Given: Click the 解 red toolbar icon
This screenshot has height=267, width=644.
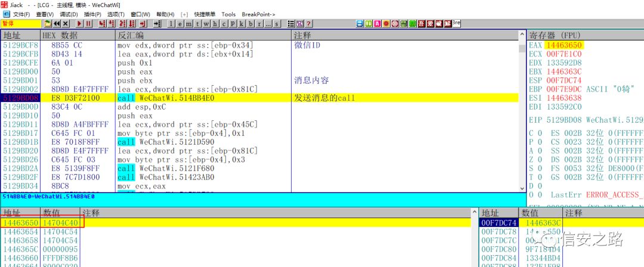Looking at the screenshot, I should click(x=448, y=23).
